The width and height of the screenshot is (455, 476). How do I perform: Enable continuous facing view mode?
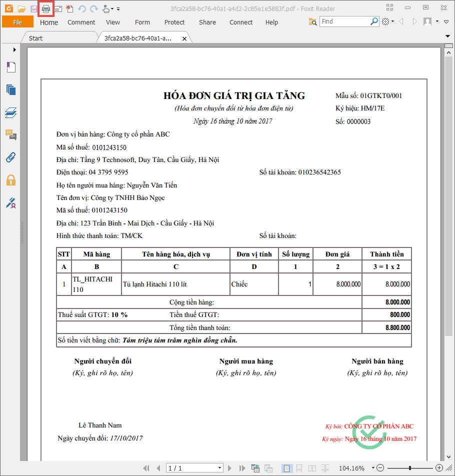(x=325, y=468)
